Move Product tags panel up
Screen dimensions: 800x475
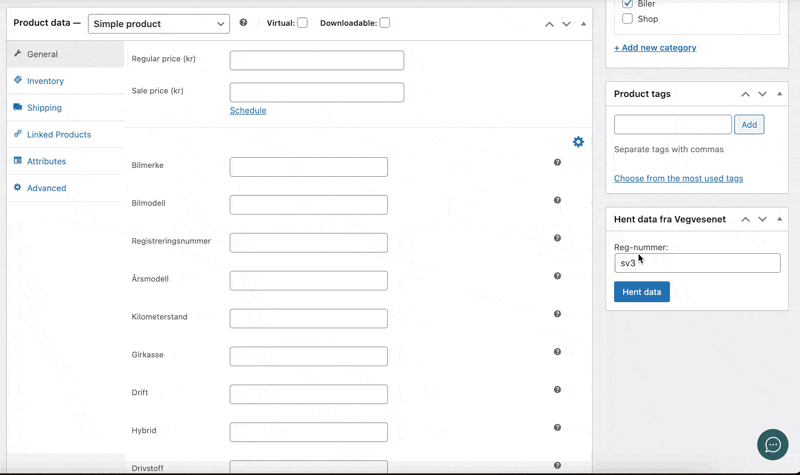coord(745,94)
